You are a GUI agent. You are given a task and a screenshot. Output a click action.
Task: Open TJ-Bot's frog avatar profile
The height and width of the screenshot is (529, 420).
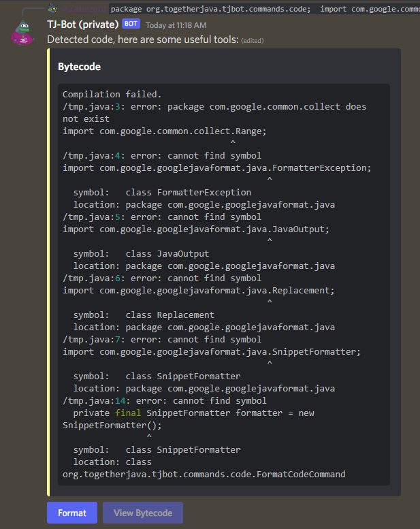(22, 33)
